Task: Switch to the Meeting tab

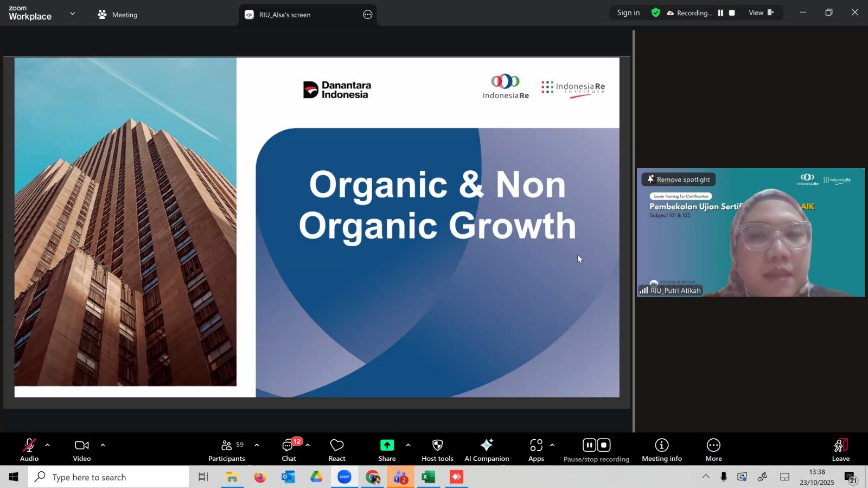Action: [118, 15]
